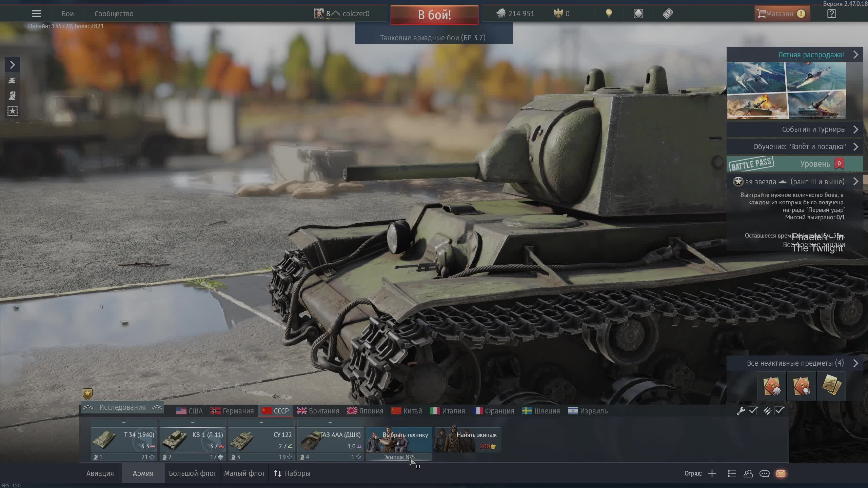The width and height of the screenshot is (868, 488).
Task: Click the silver lions currency icon
Action: pos(501,14)
